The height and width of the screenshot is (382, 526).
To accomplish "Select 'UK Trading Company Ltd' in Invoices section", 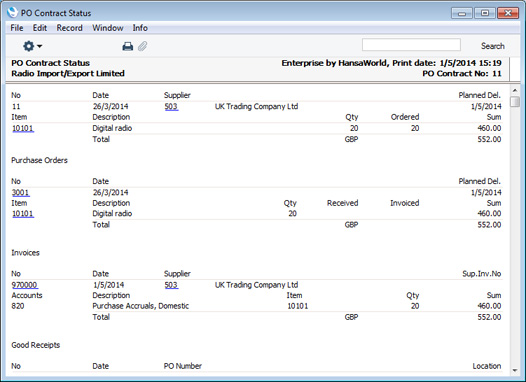I will pos(256,285).
